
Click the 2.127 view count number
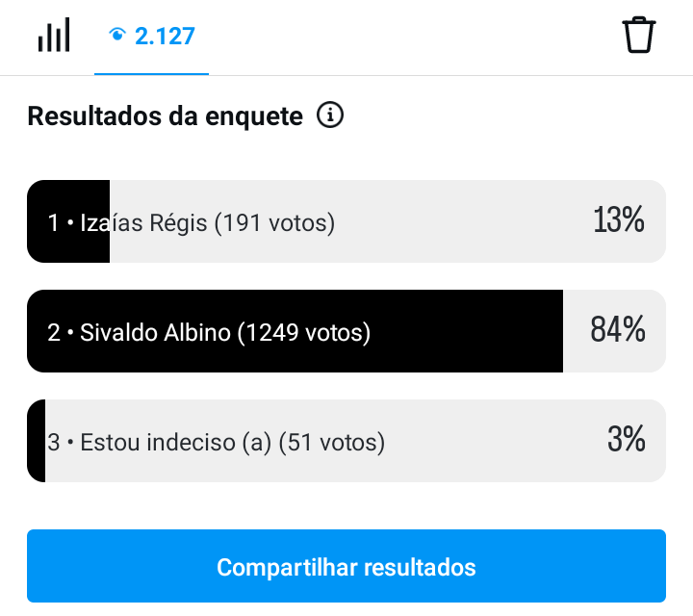click(x=165, y=36)
